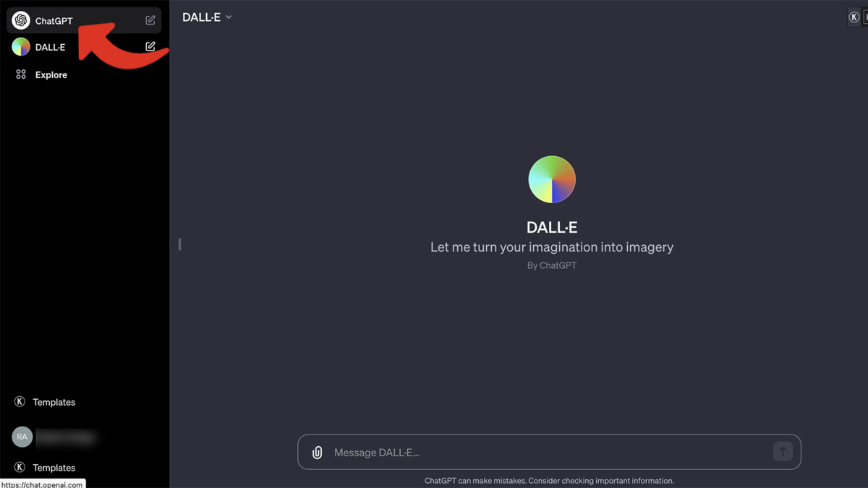
Task: Click the send message arrow button
Action: (783, 452)
